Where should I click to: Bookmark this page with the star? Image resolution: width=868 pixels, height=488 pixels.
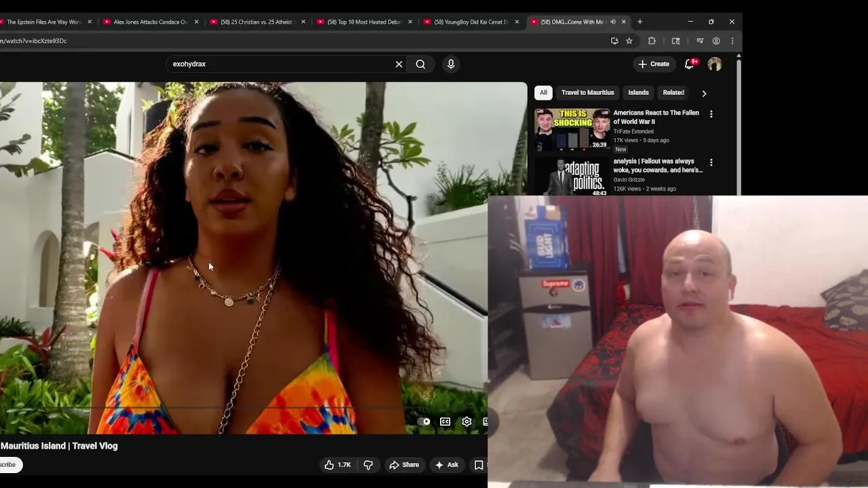pyautogui.click(x=629, y=41)
